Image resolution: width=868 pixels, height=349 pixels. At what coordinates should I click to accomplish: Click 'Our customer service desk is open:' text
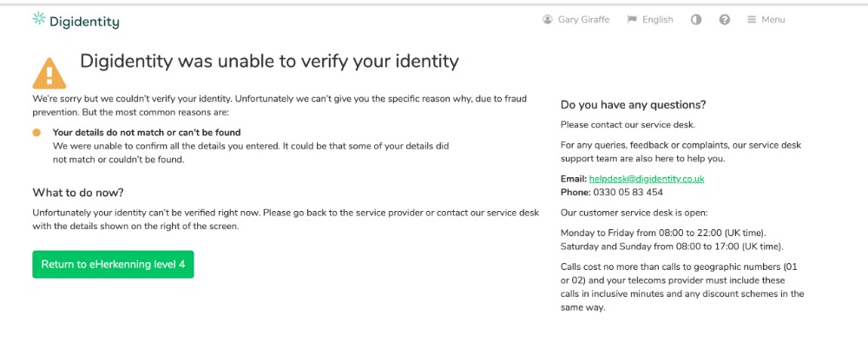click(634, 212)
